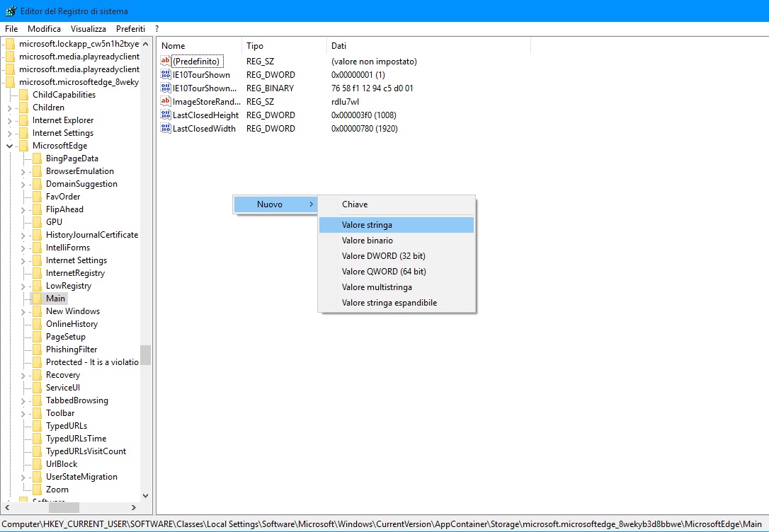Expand the BrowserEmulation key
Screen dimensions: 769x532
(x=23, y=171)
